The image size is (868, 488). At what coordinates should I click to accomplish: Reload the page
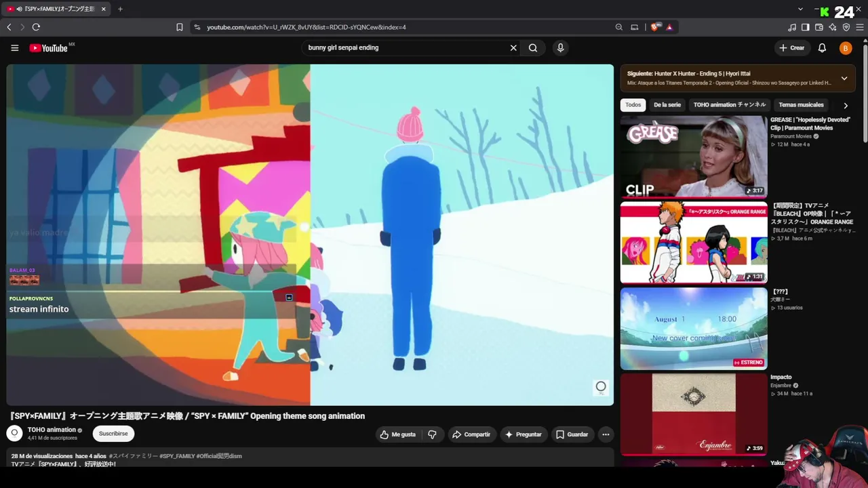pos(36,27)
